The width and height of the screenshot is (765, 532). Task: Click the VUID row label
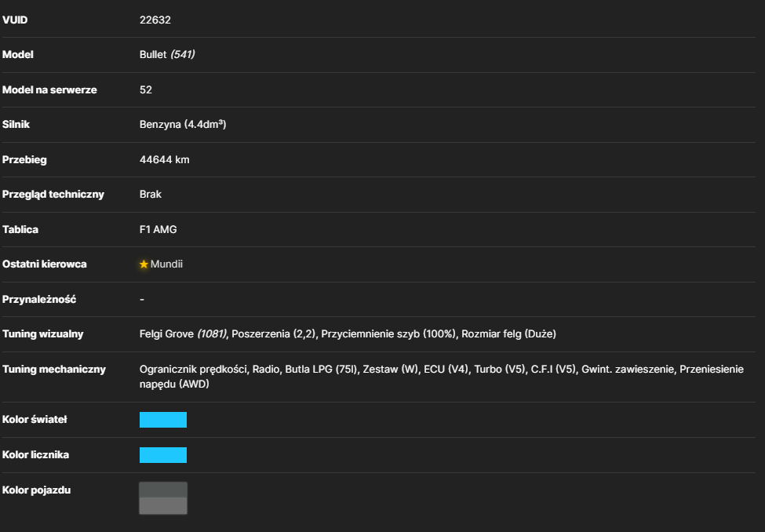pos(15,20)
